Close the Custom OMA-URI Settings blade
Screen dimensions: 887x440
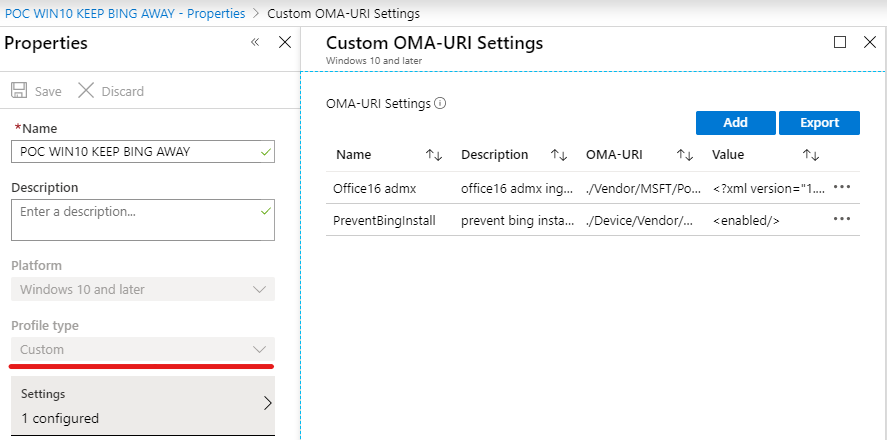click(x=870, y=42)
